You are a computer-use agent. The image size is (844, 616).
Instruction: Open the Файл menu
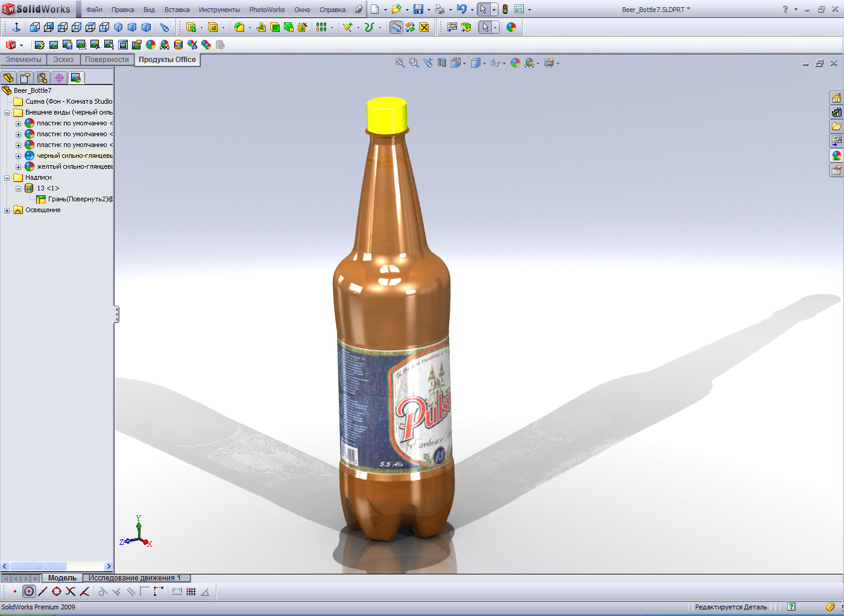pos(94,10)
